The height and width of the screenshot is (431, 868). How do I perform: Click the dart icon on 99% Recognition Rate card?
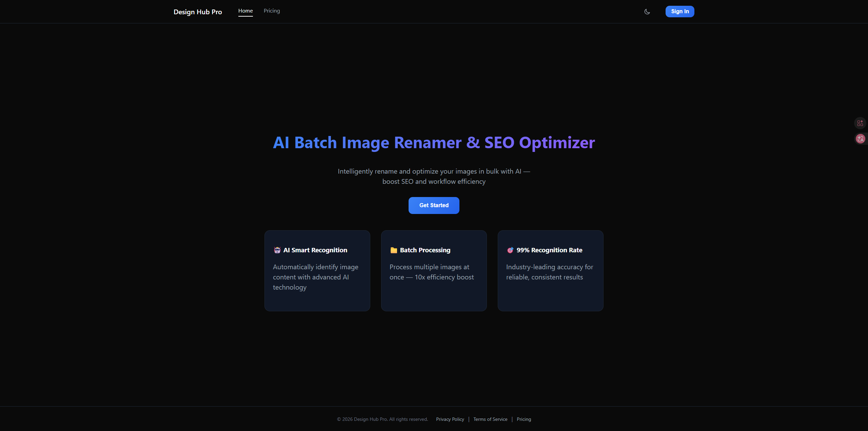pos(510,250)
